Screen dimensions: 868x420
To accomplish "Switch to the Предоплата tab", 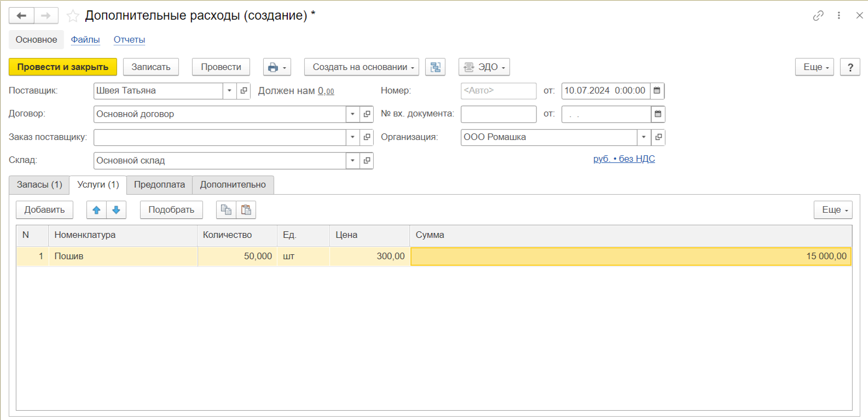I will tap(159, 185).
